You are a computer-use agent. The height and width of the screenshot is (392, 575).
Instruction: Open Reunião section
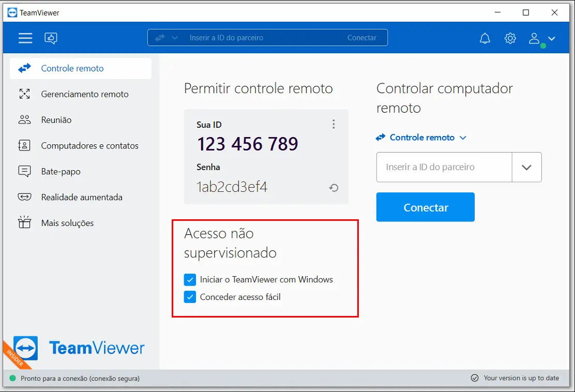tap(81, 120)
